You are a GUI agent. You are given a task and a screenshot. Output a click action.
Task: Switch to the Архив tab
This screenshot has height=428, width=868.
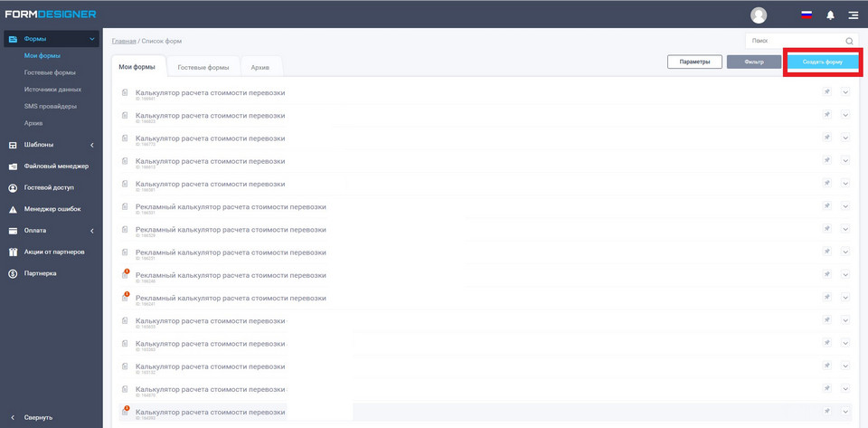coord(260,67)
